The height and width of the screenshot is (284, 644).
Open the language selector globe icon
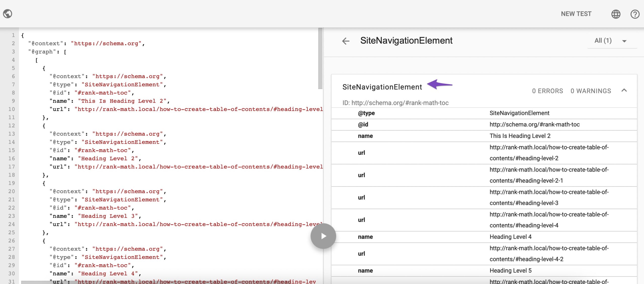[616, 14]
